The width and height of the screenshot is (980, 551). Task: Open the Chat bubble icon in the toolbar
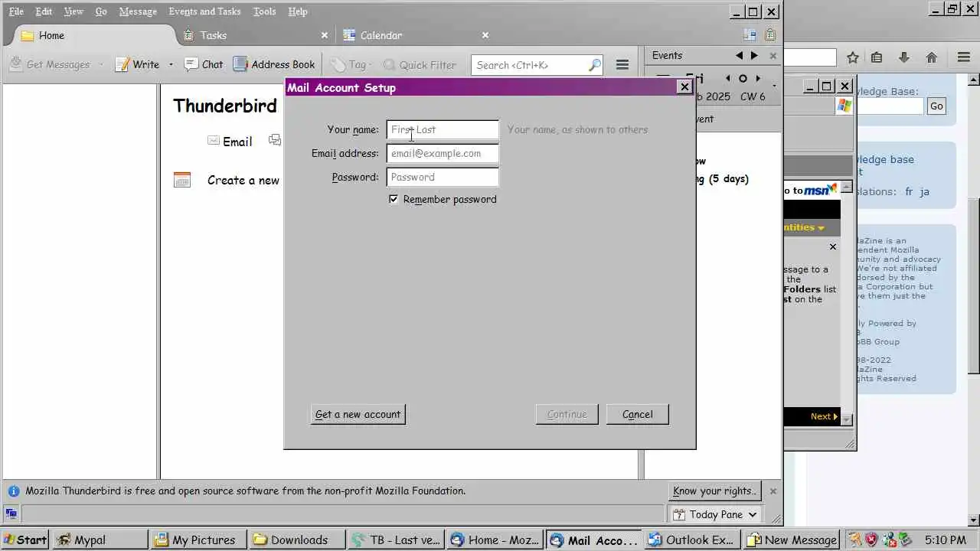pyautogui.click(x=191, y=64)
